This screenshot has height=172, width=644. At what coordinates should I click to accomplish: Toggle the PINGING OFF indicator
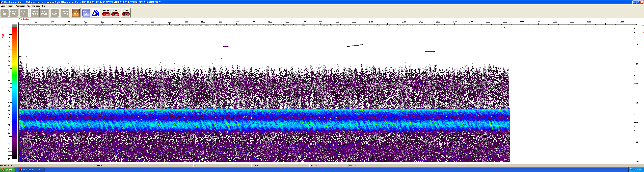pyautogui.click(x=106, y=13)
